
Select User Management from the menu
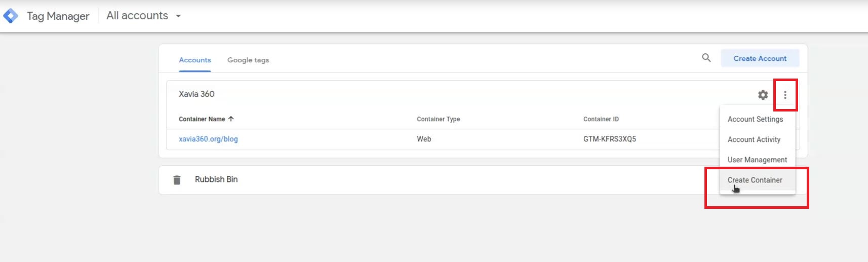tap(757, 160)
